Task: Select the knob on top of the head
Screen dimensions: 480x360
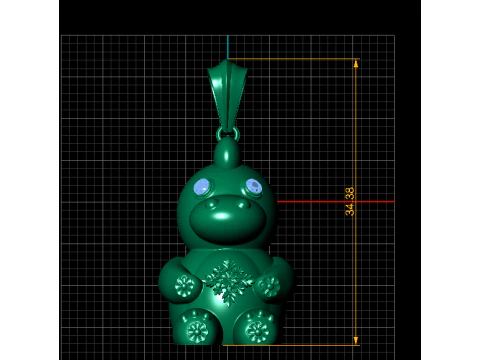Action: (x=228, y=153)
